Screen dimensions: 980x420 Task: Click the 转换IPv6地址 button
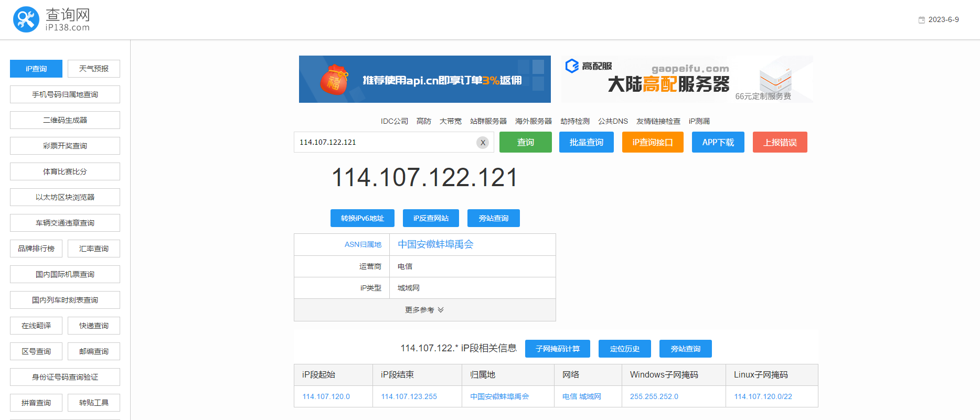click(x=363, y=218)
